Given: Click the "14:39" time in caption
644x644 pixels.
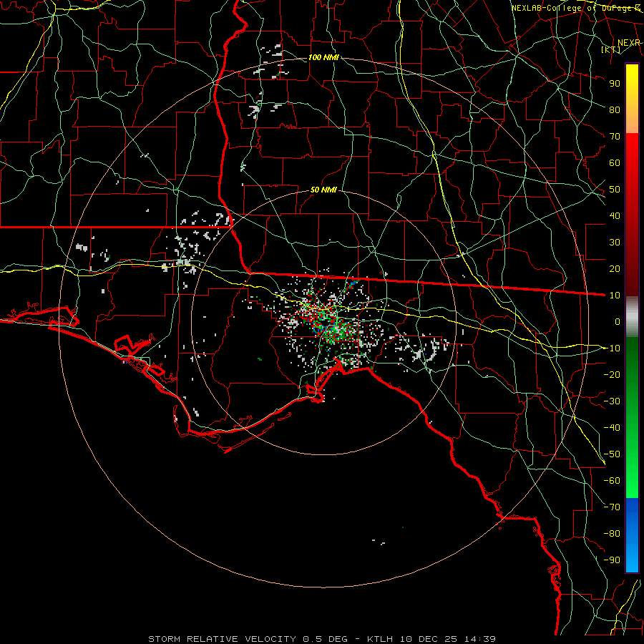Looking at the screenshot, I should click(479, 639).
